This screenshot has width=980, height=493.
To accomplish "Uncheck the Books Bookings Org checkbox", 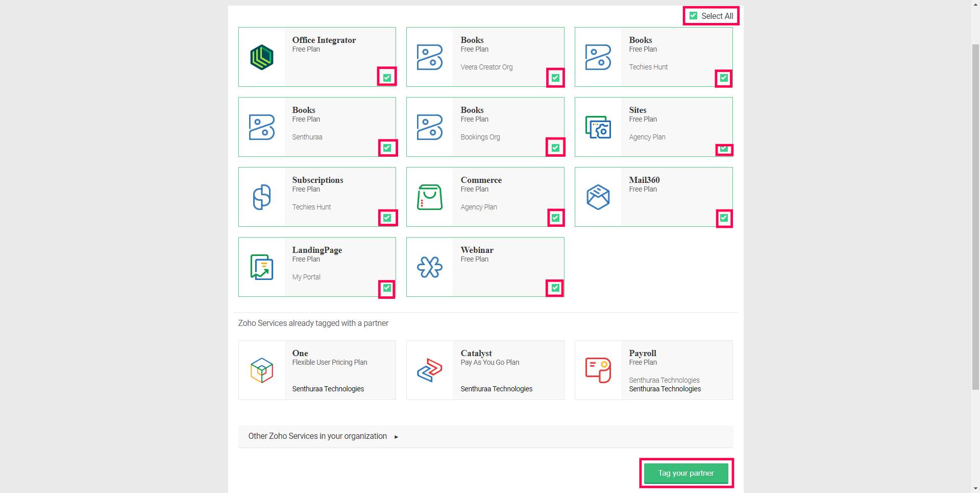I will (x=555, y=148).
